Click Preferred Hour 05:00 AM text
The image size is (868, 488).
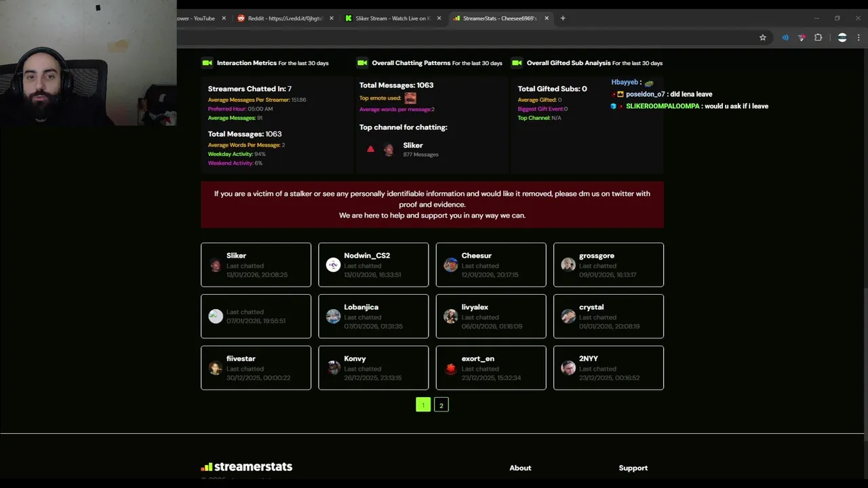(x=240, y=109)
